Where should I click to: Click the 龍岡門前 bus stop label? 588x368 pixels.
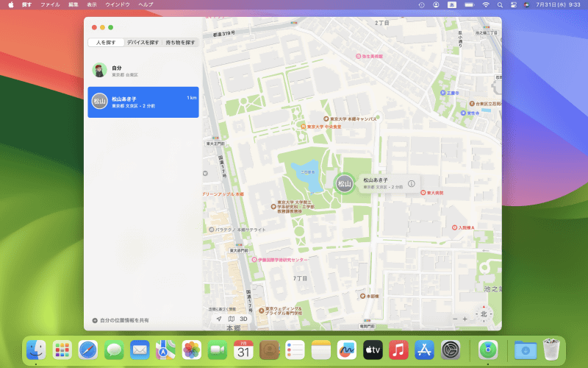(367, 326)
